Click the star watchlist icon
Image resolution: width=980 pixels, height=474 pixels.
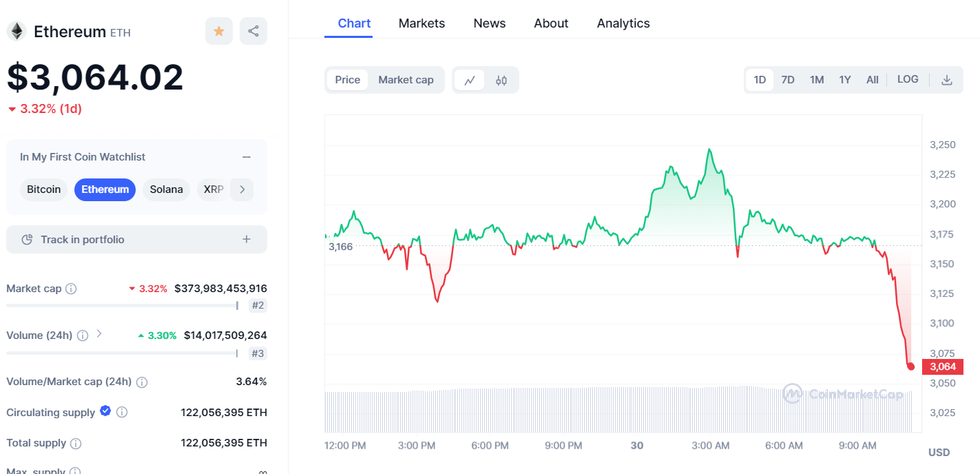(219, 31)
